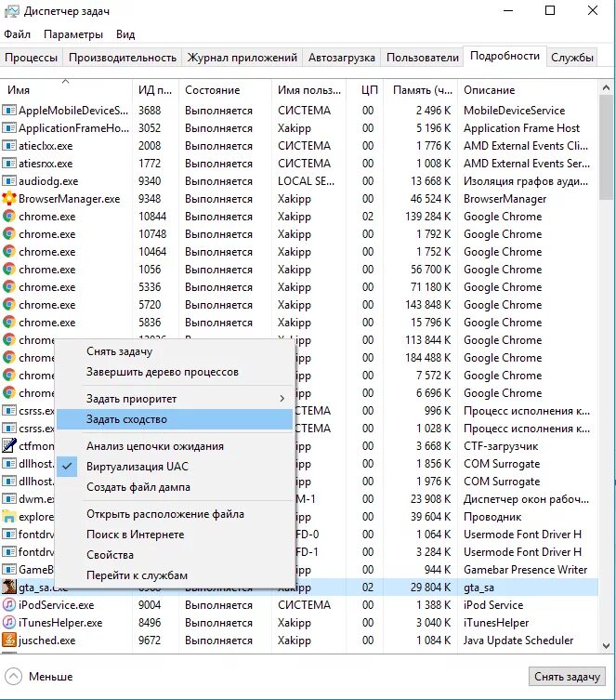Select Задать сходство menu entry
616x700 pixels.
pos(175,419)
